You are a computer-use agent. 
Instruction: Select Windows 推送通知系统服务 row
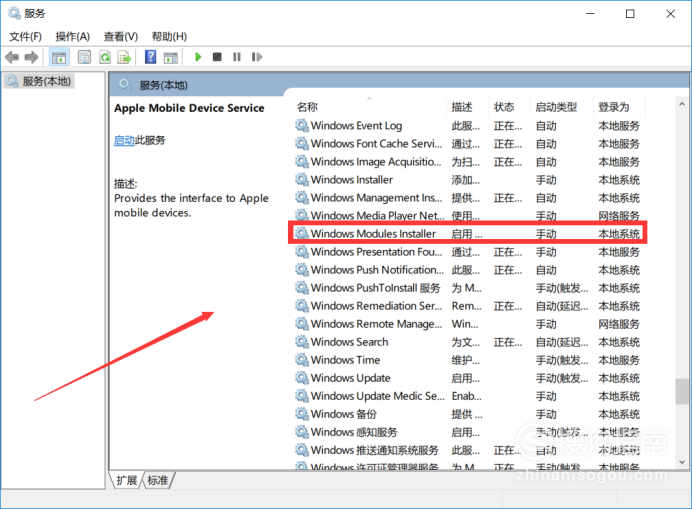468,450
